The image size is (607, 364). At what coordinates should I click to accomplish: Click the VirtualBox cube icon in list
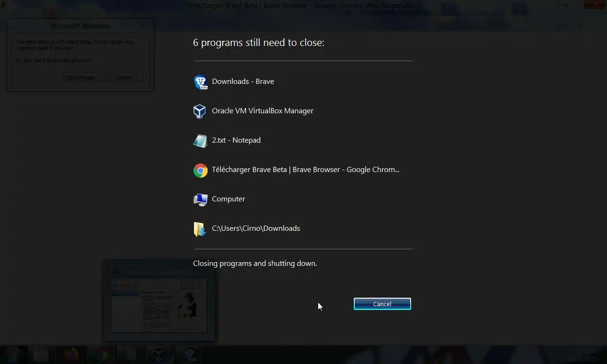[x=200, y=111]
